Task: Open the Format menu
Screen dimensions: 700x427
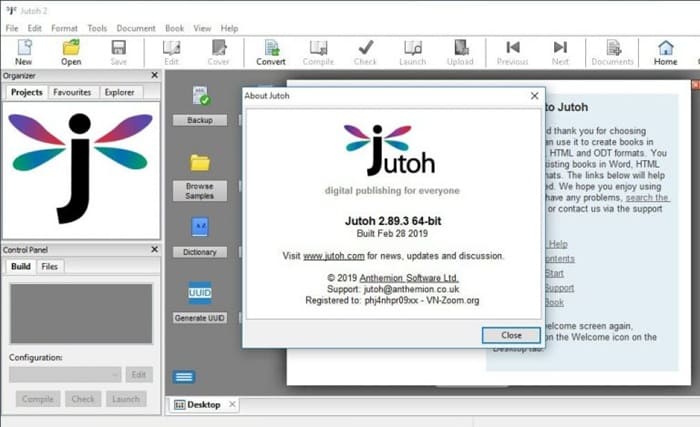Action: coord(64,28)
